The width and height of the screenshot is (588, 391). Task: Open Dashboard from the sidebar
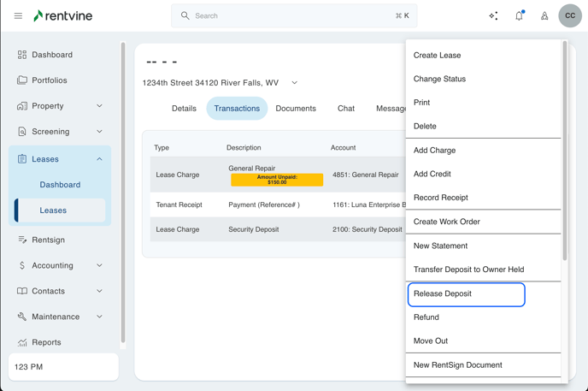click(x=51, y=55)
